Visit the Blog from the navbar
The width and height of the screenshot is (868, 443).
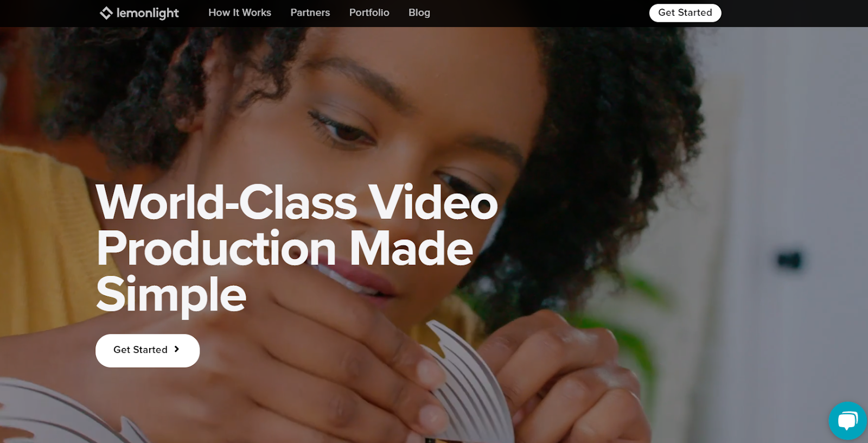pos(419,12)
